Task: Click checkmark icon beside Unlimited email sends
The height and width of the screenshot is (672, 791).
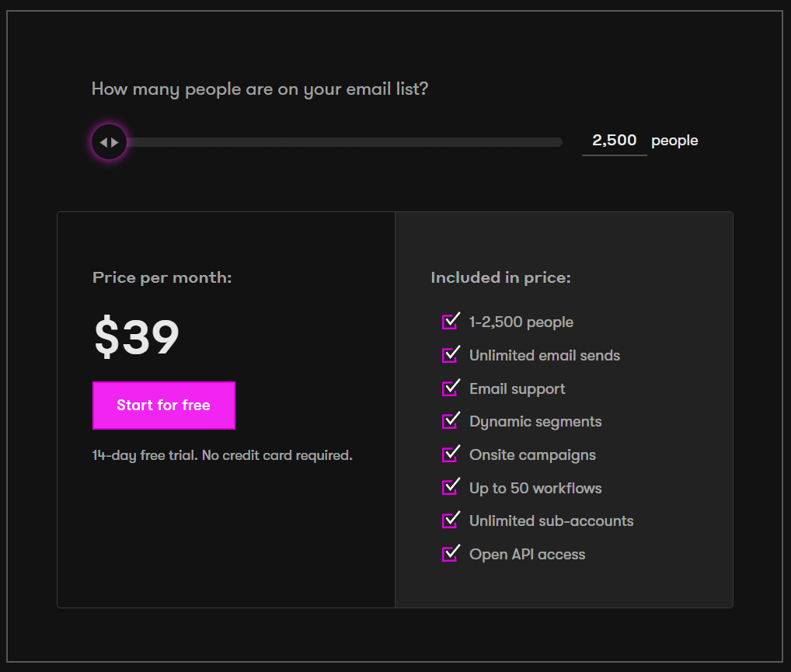Action: (451, 354)
